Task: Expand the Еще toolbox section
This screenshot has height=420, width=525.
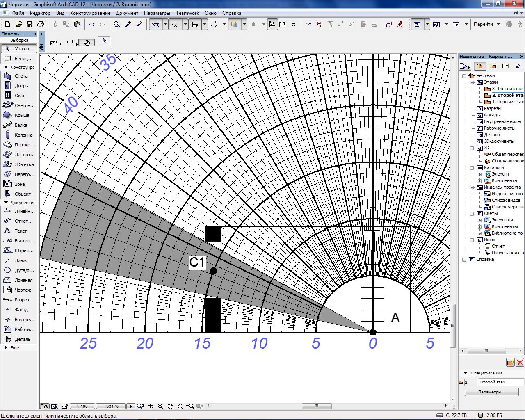Action: (6, 348)
